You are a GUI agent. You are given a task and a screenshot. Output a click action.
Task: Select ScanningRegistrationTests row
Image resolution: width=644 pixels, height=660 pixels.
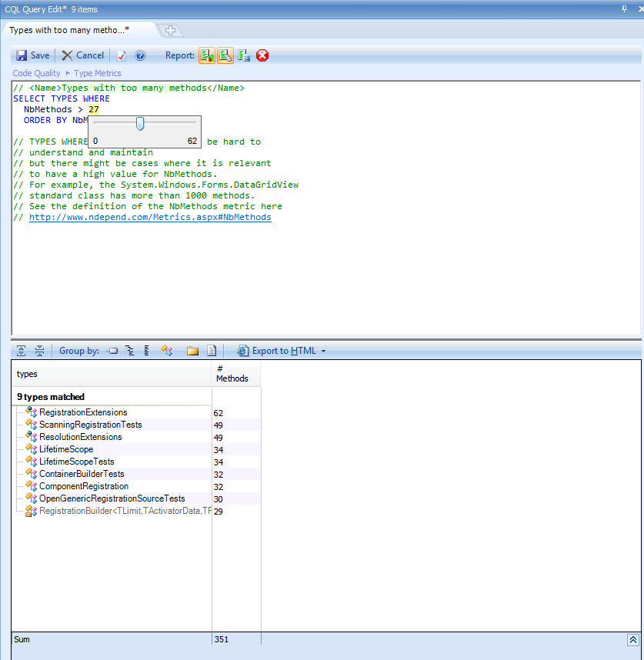(136, 425)
